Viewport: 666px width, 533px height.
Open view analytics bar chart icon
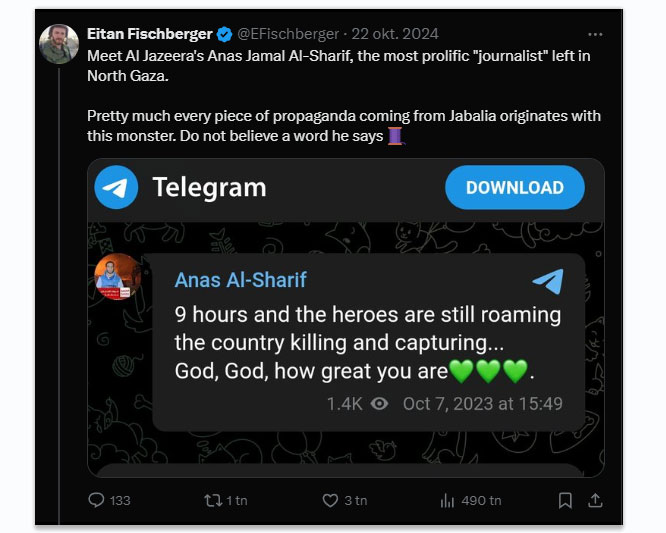tap(447, 499)
